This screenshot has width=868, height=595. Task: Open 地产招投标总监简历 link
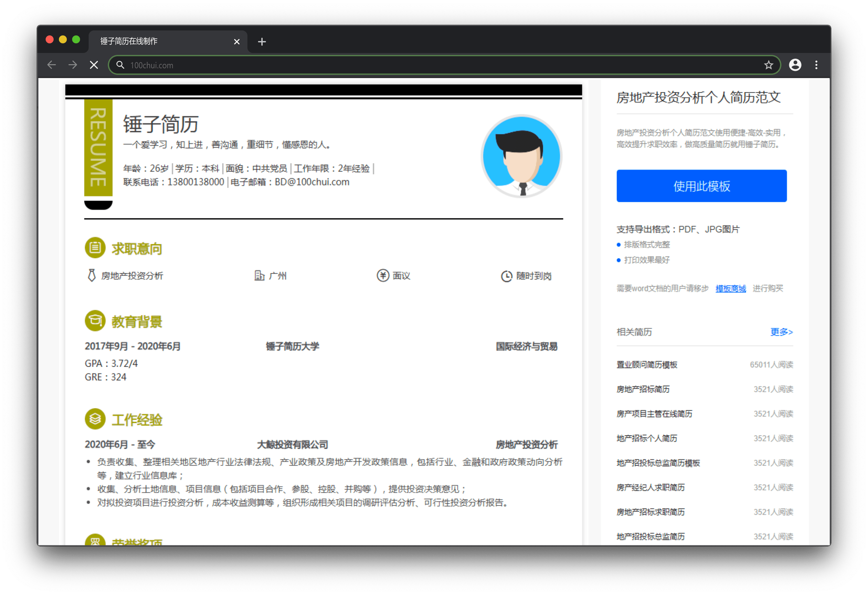click(x=651, y=537)
